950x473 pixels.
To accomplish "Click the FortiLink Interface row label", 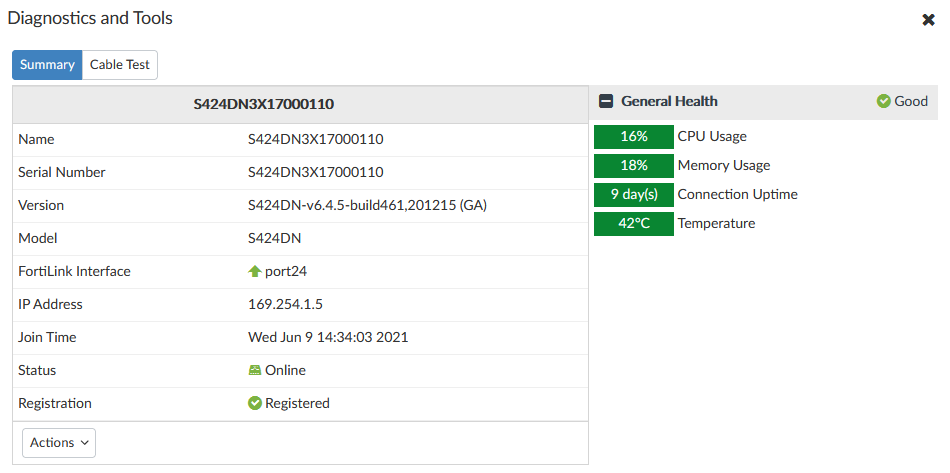I will [x=75, y=271].
